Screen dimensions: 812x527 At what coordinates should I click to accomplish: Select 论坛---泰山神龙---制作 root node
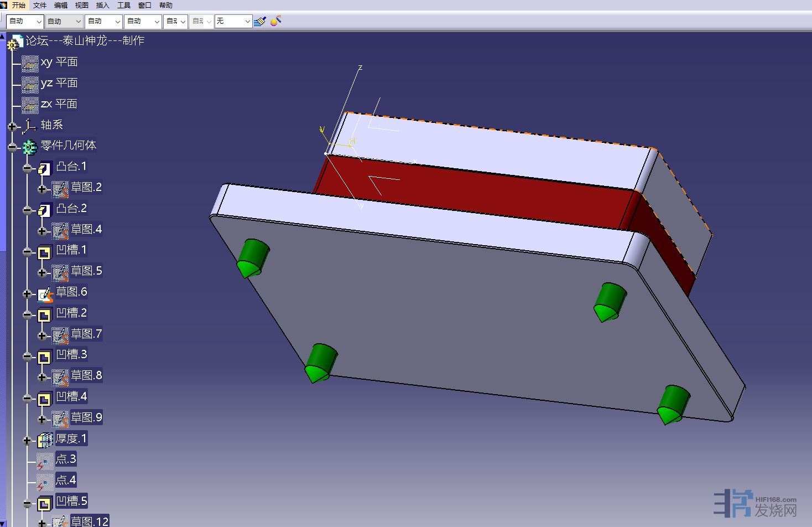pyautogui.click(x=85, y=40)
